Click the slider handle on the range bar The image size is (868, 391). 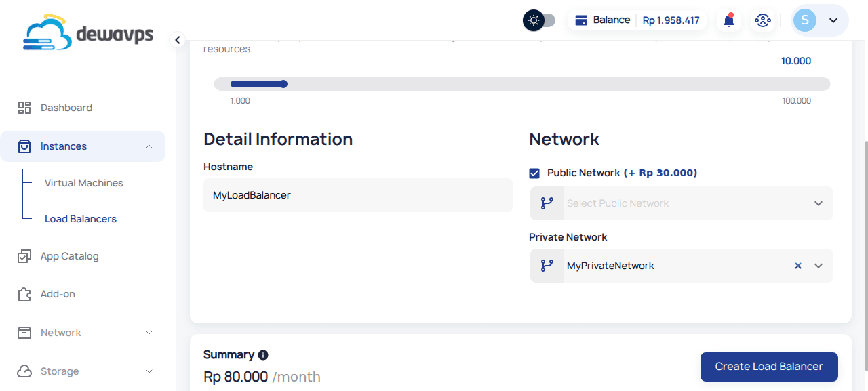point(283,84)
